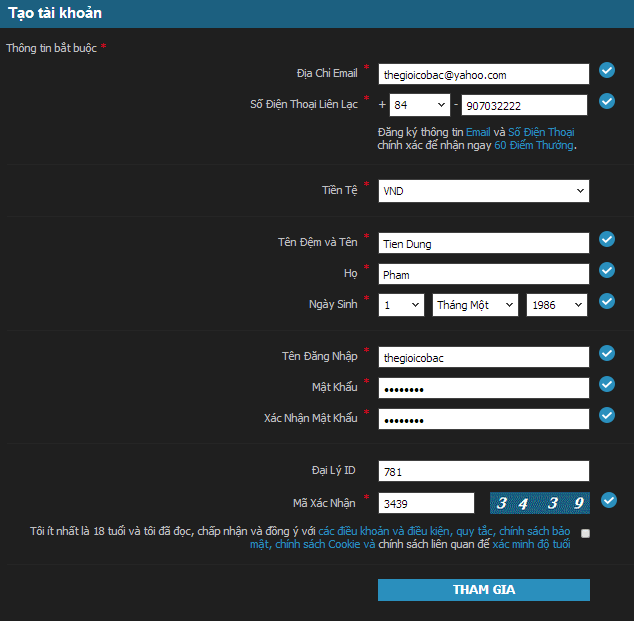Click the THAM GIA button
This screenshot has width=634, height=621.
click(484, 590)
